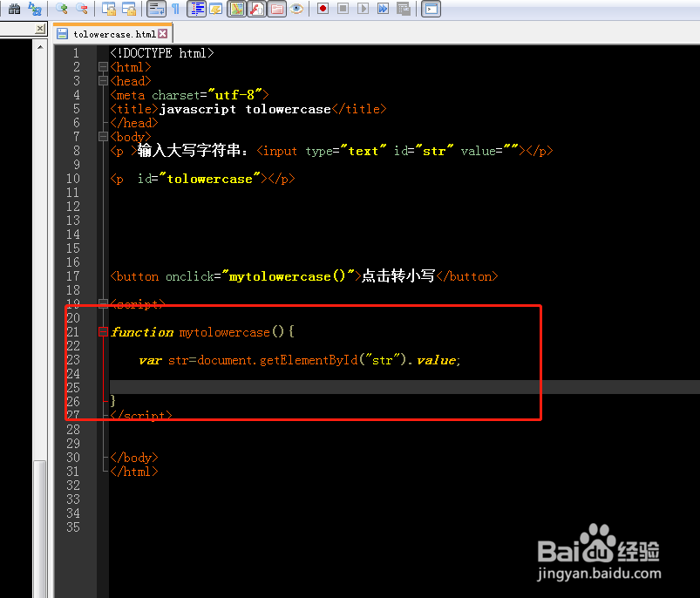Click getElementById in line 23
Viewport: 700px width, 598px height.
[x=309, y=360]
